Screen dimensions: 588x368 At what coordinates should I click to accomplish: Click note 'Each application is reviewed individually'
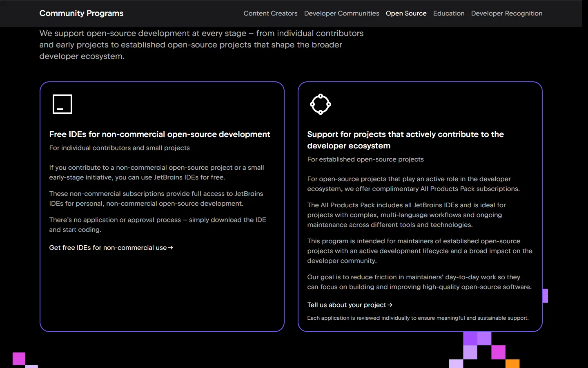(x=418, y=318)
